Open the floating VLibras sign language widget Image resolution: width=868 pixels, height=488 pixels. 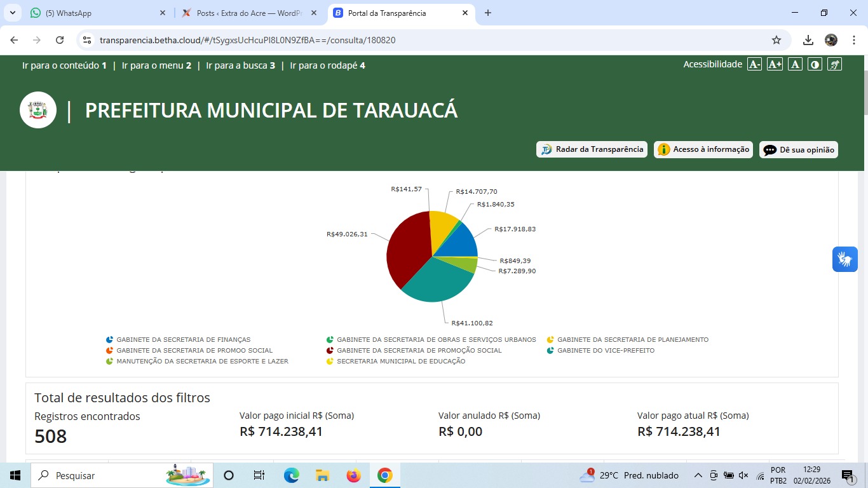[x=844, y=259]
